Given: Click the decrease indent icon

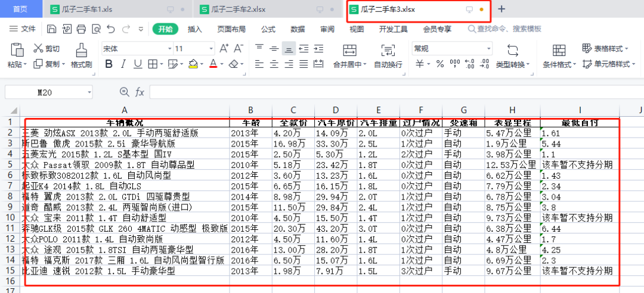Looking at the screenshot, I should click(x=304, y=48).
